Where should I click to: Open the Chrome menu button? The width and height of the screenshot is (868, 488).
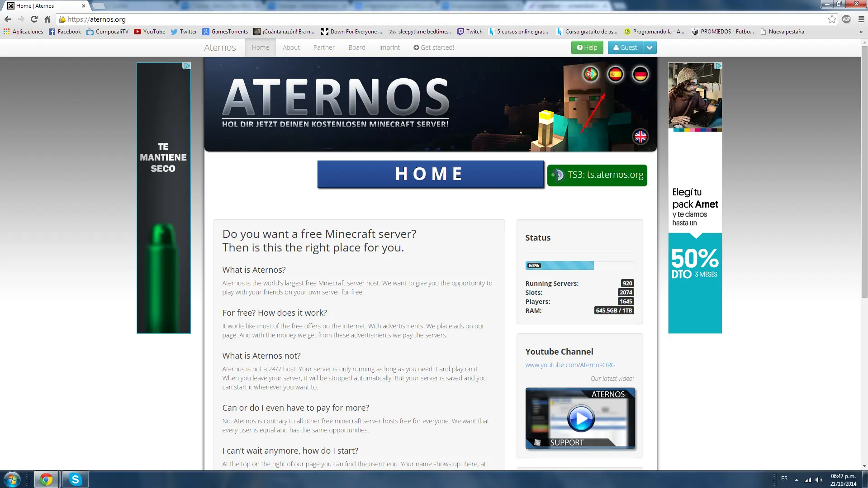coord(861,19)
